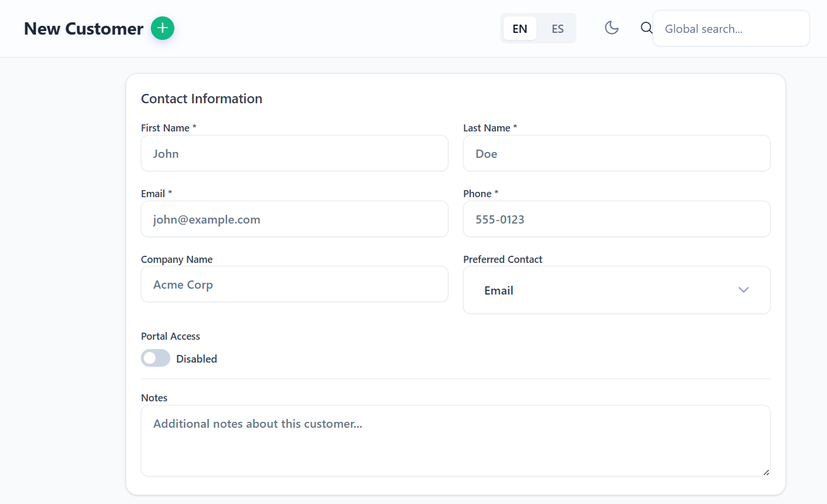The image size is (827, 504).
Task: Click the Preferred Contact label
Action: pyautogui.click(x=502, y=259)
